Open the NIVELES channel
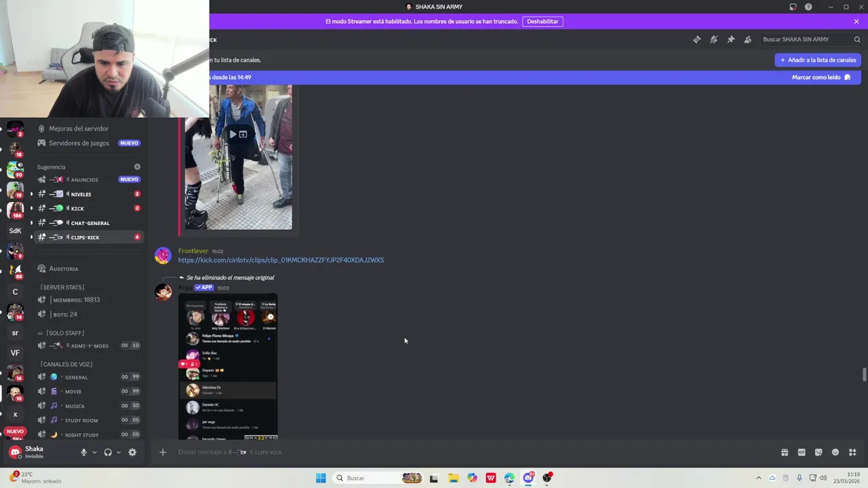The width and height of the screenshot is (868, 488). point(88,194)
